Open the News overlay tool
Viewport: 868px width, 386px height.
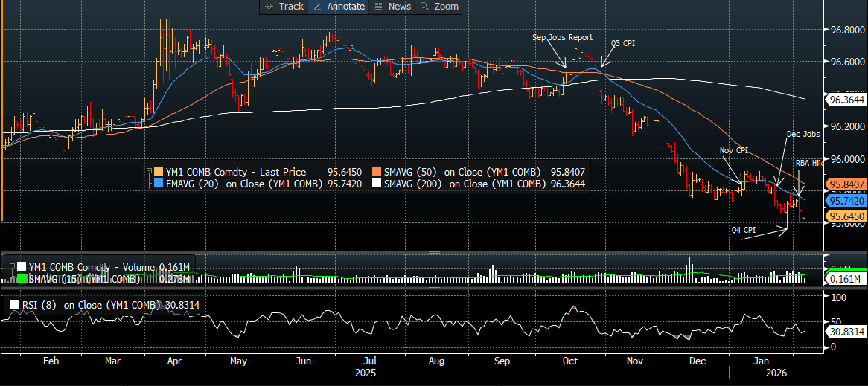(392, 7)
